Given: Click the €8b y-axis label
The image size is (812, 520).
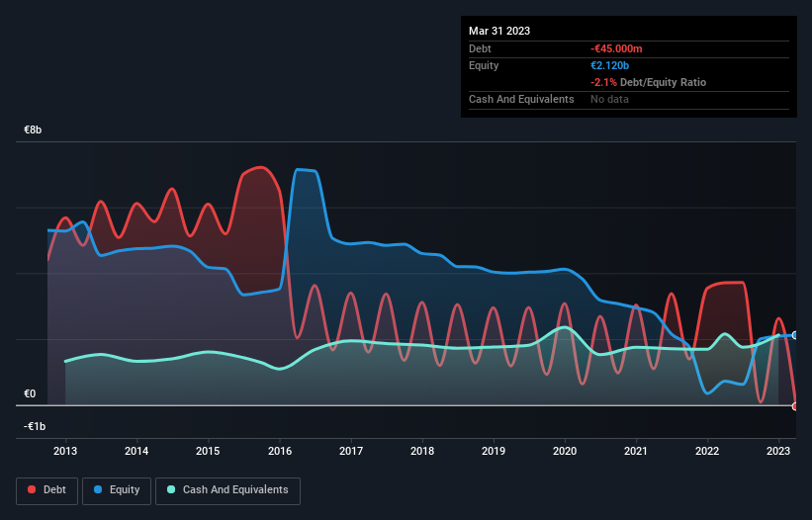Looking at the screenshot, I should pyautogui.click(x=33, y=130).
